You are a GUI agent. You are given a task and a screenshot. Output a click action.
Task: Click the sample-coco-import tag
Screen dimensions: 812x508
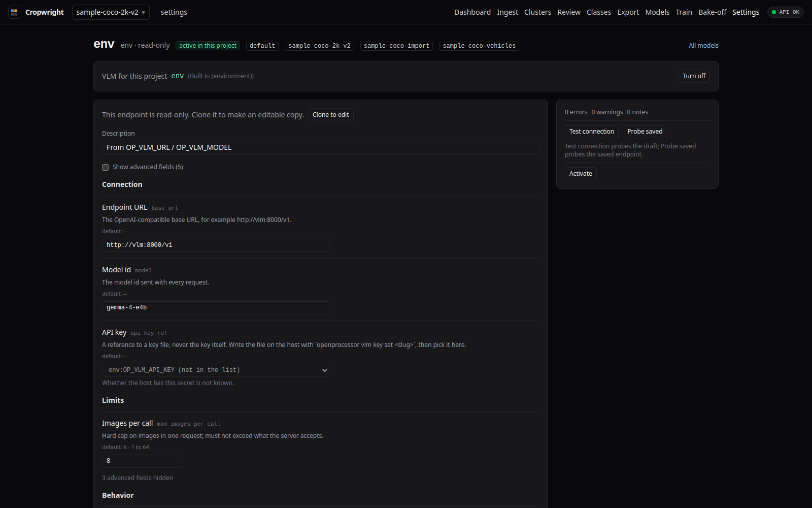pyautogui.click(x=396, y=46)
